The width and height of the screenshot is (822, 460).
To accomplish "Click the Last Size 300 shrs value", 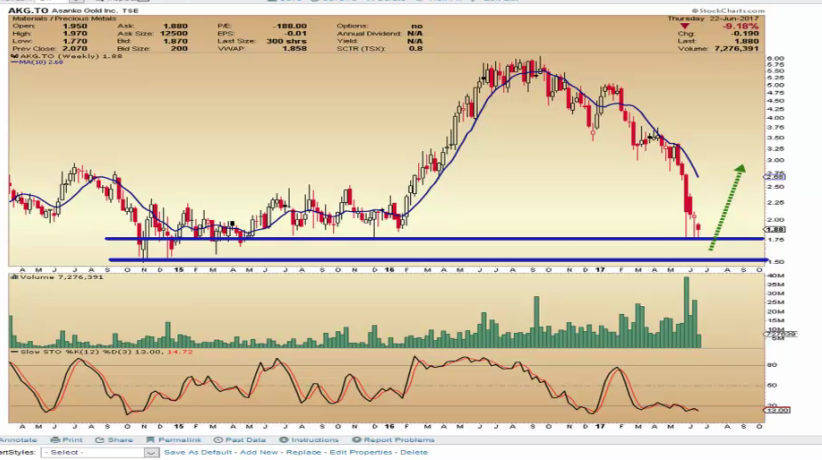I will tap(286, 41).
